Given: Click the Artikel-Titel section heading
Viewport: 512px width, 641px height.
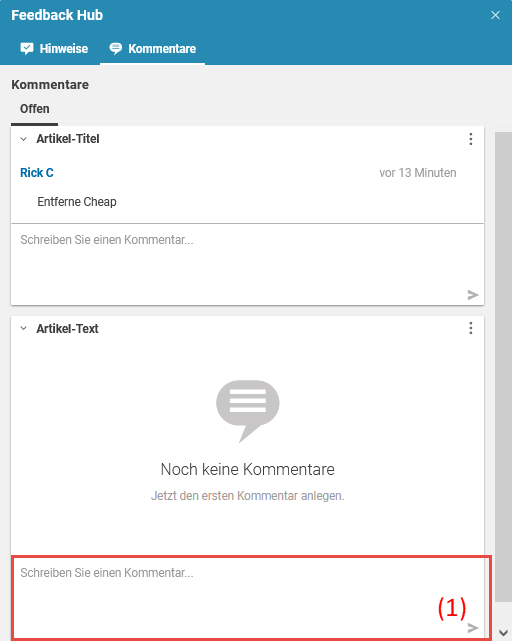Looking at the screenshot, I should pos(68,139).
